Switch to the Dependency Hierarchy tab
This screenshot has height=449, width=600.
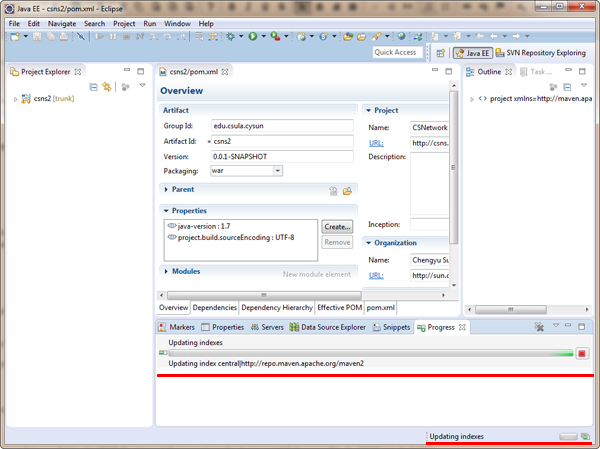point(276,308)
